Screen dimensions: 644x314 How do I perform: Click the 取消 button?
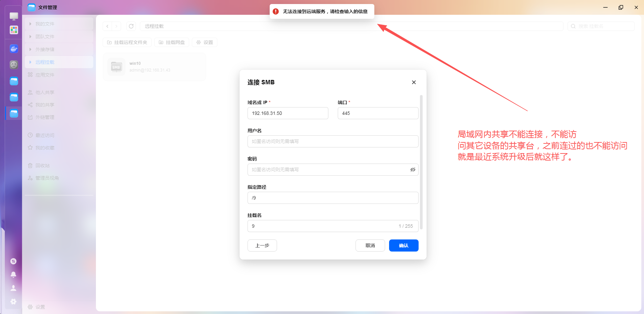pos(370,245)
